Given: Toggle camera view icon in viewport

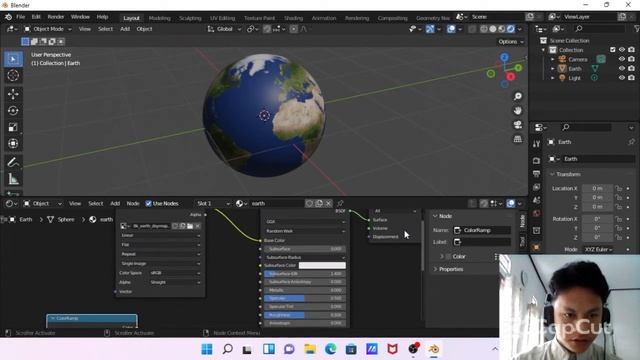Looking at the screenshot, I should click(518, 124).
